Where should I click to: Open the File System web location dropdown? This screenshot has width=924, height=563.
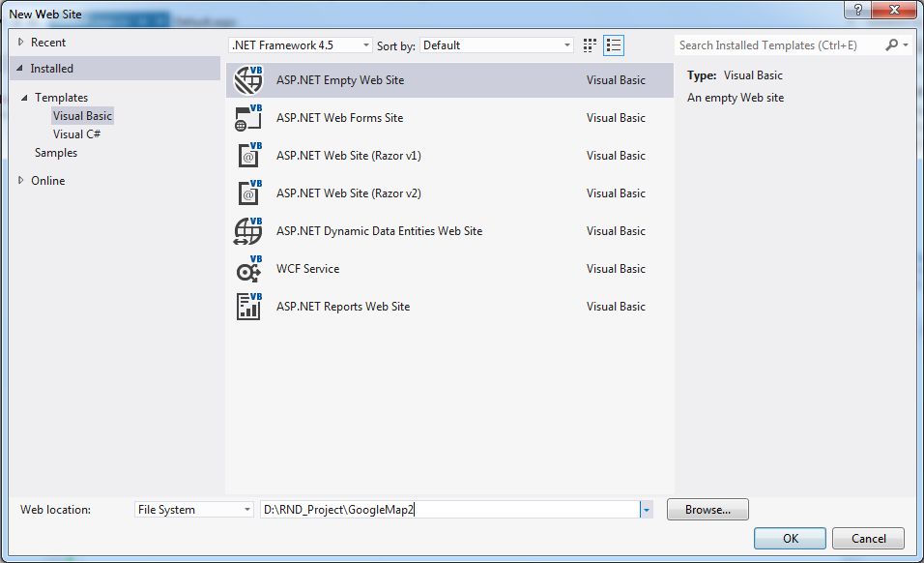(194, 510)
